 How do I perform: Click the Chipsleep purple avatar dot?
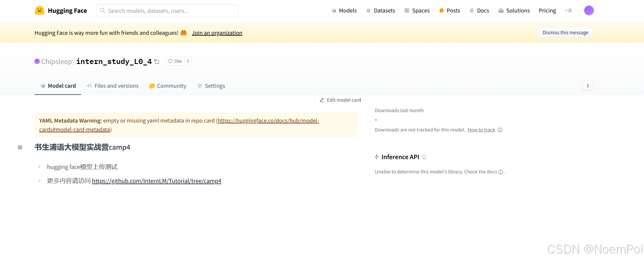pos(37,61)
